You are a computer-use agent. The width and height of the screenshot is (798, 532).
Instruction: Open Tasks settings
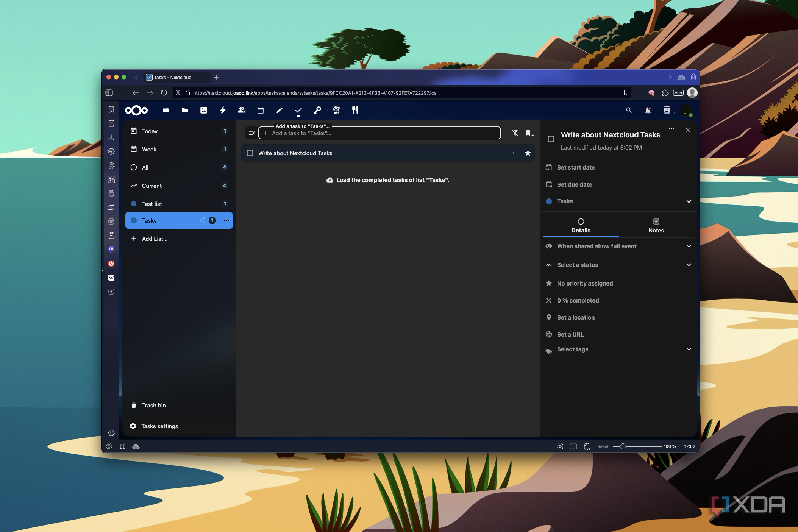pos(159,426)
